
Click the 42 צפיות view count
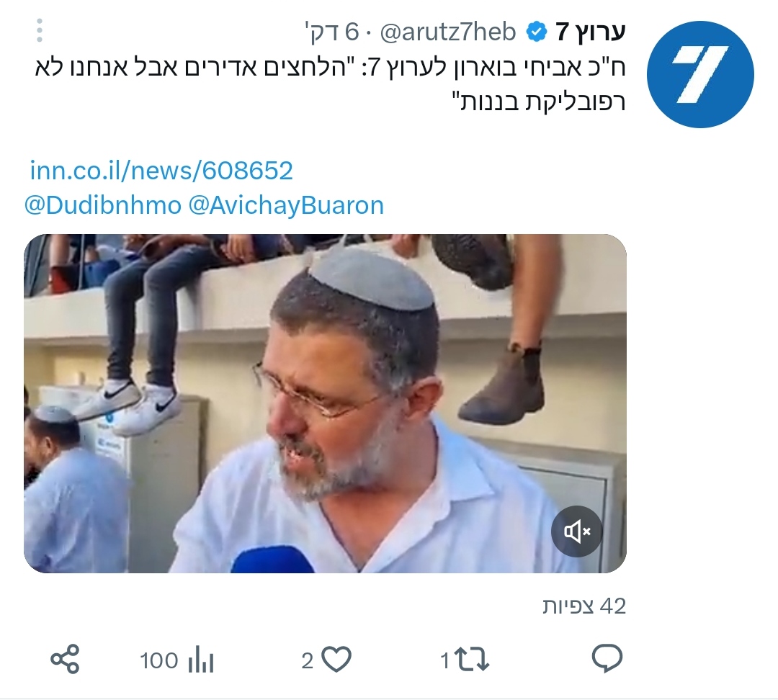coord(584,606)
